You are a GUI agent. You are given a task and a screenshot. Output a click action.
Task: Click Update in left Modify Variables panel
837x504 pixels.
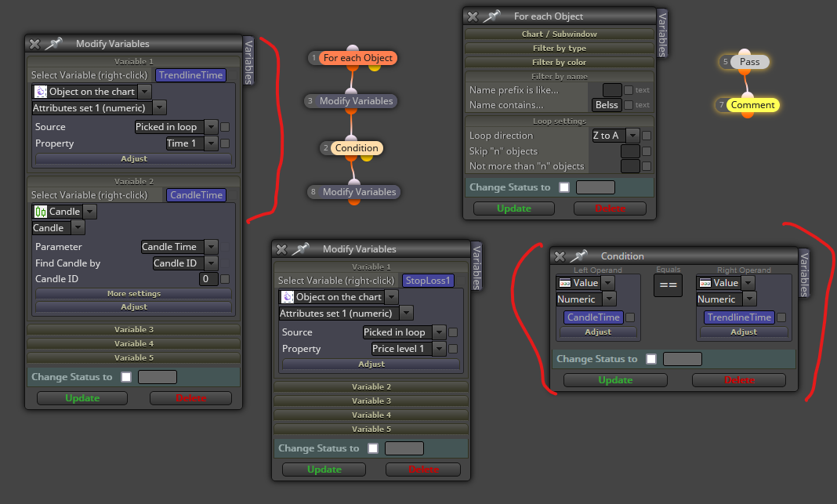[x=82, y=398]
